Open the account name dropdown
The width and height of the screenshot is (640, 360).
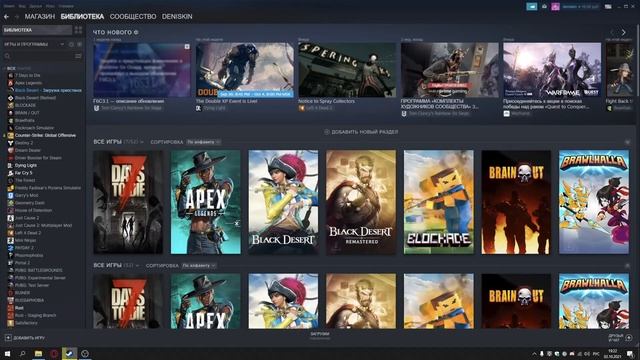(580, 7)
